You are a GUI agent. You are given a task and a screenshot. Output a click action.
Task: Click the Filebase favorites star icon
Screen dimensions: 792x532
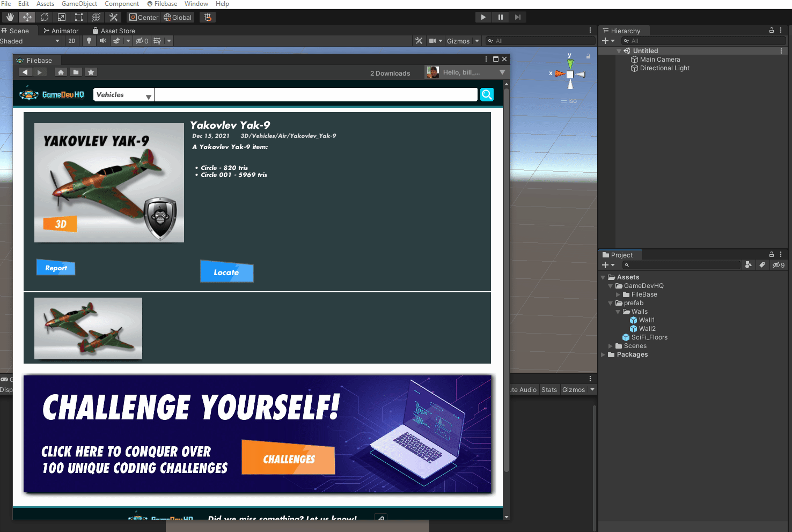(x=91, y=72)
